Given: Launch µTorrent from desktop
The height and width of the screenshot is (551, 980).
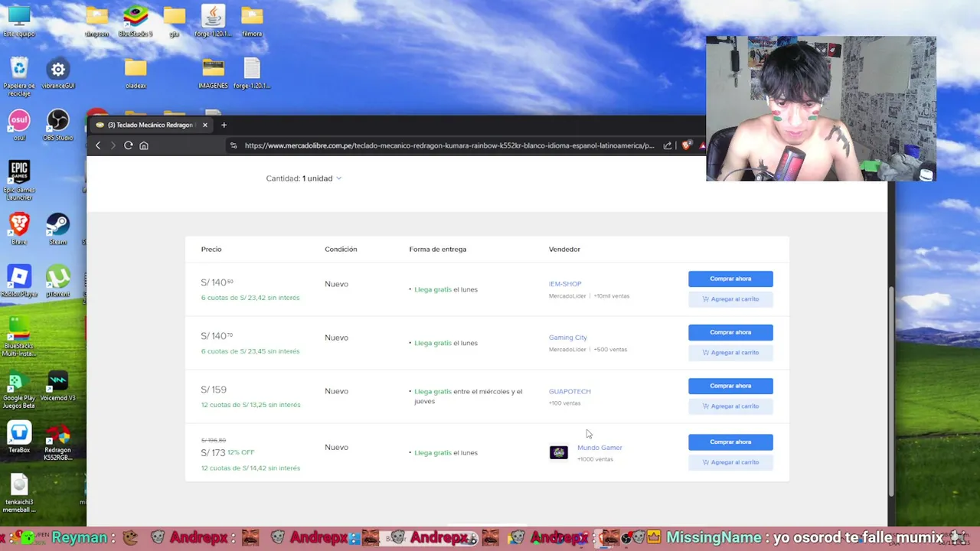Looking at the screenshot, I should 58,281.
